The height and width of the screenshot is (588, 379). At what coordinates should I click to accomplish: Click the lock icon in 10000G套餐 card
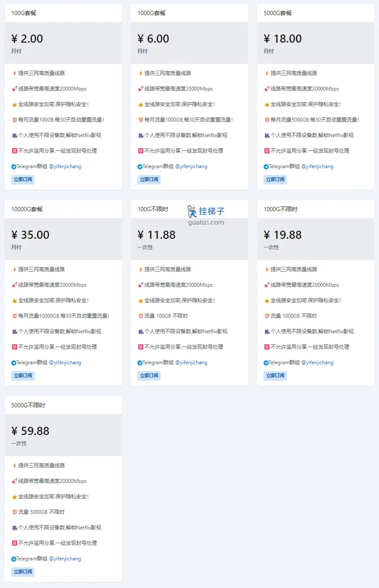click(x=14, y=300)
